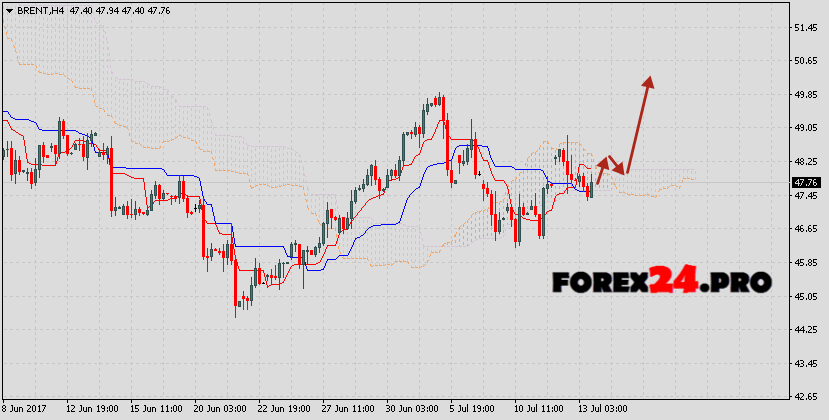Click the large red upward forecast arrow head
829x420 pixels.
[649, 84]
